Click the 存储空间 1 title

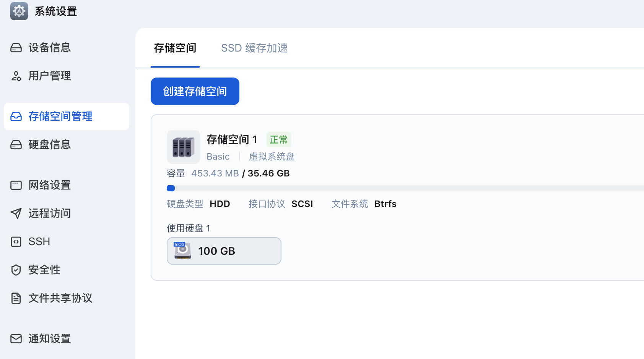[232, 140]
